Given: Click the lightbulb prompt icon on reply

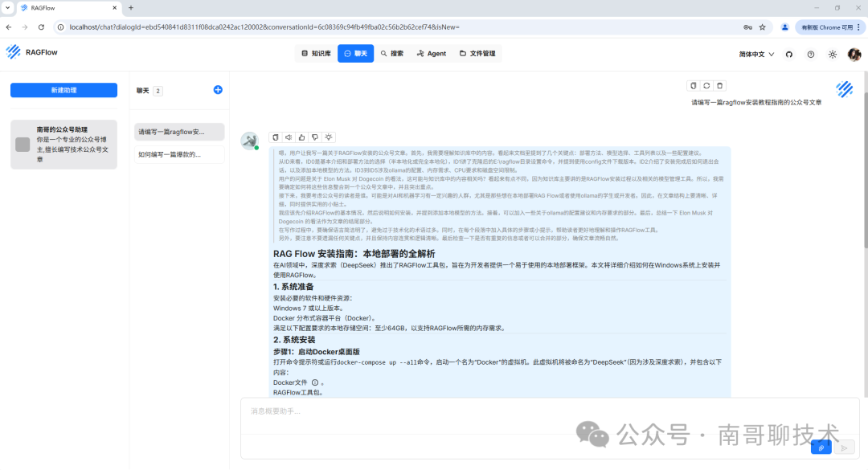Looking at the screenshot, I should 329,137.
